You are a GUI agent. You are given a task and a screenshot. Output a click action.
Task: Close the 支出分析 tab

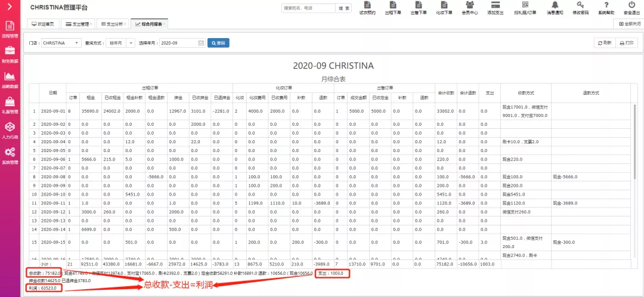125,24
